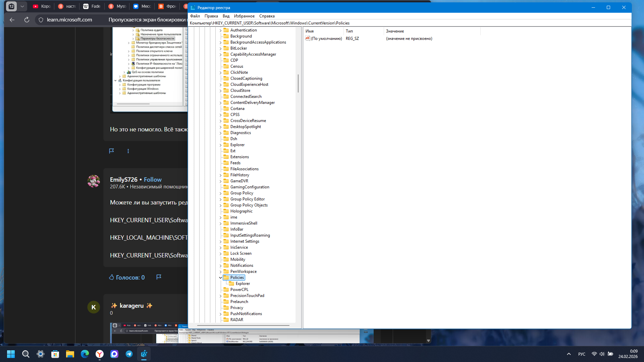The image size is (644, 362).
Task: Open Wi-Fi network status icon
Action: (x=594, y=354)
